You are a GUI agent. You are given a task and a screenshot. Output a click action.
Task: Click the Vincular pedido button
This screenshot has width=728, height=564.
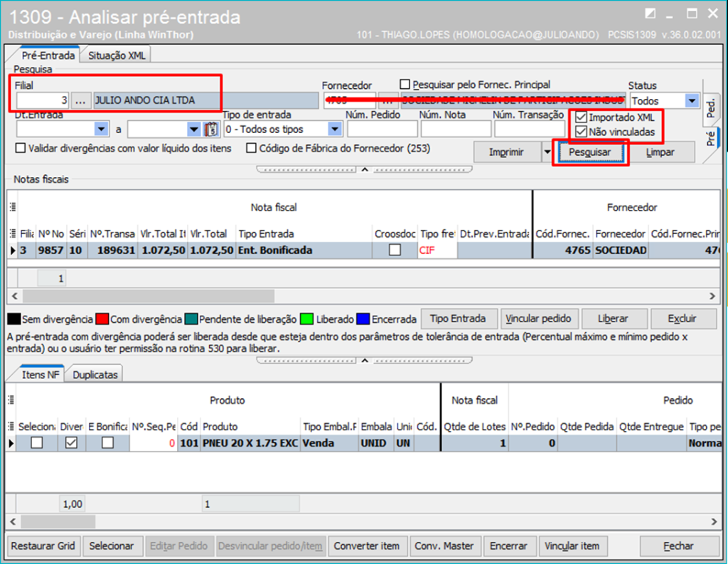(x=540, y=319)
